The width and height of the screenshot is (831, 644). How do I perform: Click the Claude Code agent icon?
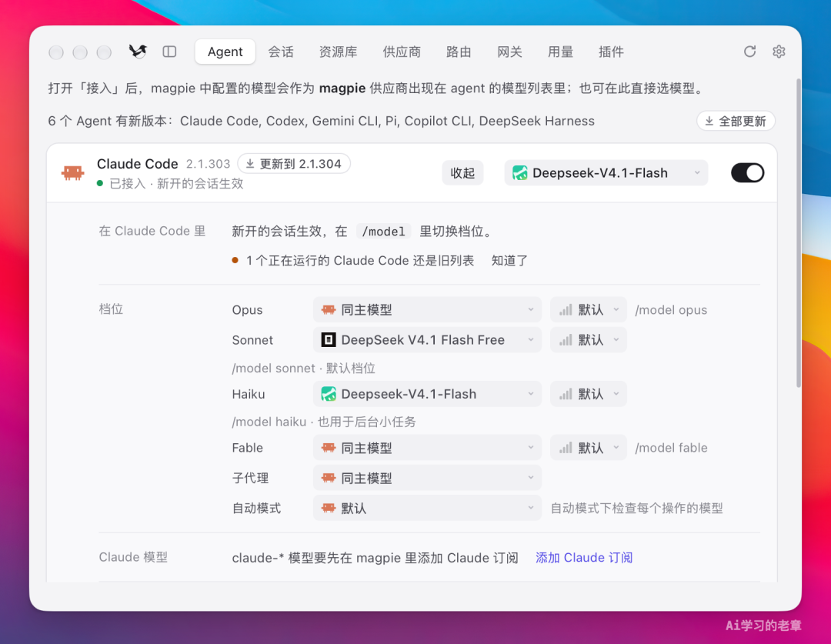click(x=72, y=173)
